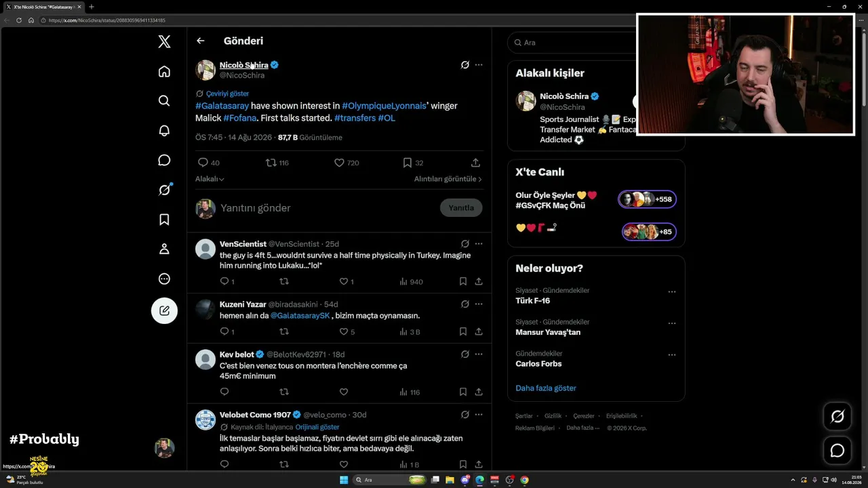Click the browser address bar URL
Viewport: 868px width, 488px height.
click(x=107, y=20)
